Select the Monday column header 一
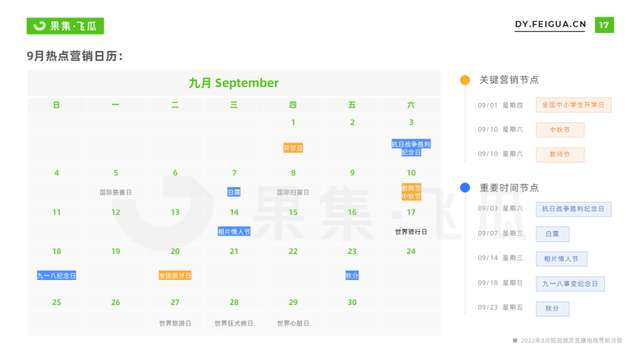This screenshot has width=640, height=360. [116, 105]
